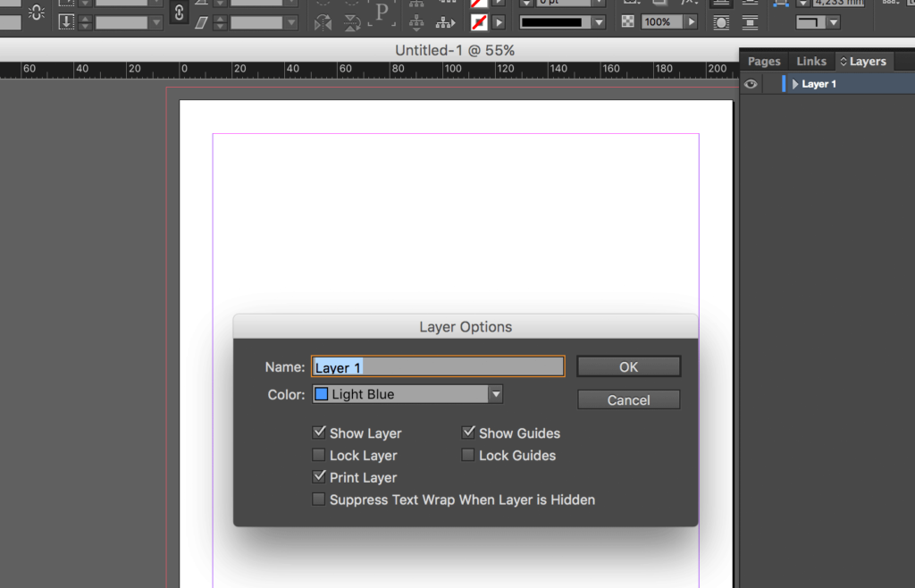The width and height of the screenshot is (915, 588).
Task: Check Suppress Text Wrap When Layer is Hidden
Action: point(319,500)
